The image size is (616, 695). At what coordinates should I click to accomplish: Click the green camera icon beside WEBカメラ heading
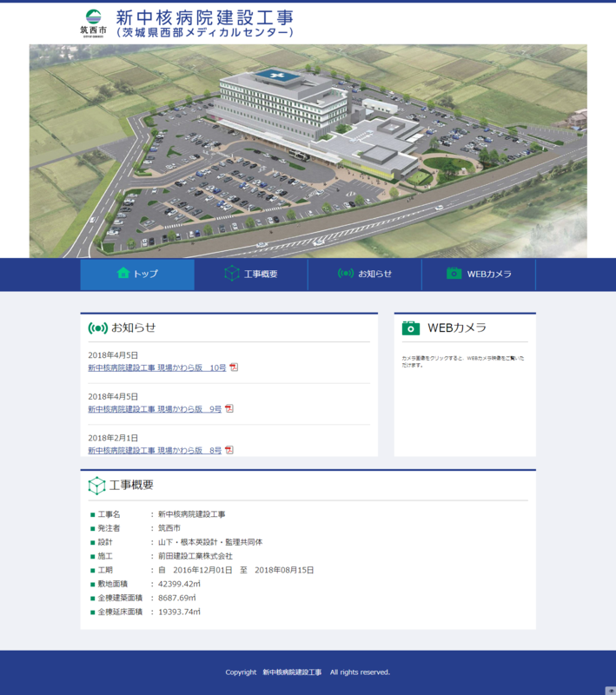point(411,328)
